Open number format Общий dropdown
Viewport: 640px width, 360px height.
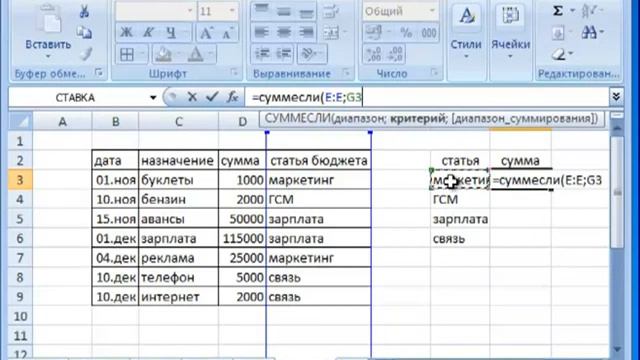tap(432, 11)
